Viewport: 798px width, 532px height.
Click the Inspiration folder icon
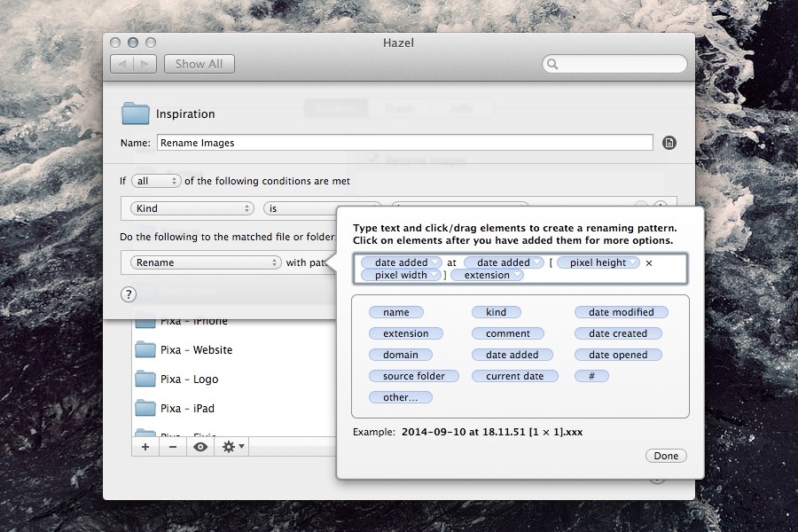click(136, 113)
